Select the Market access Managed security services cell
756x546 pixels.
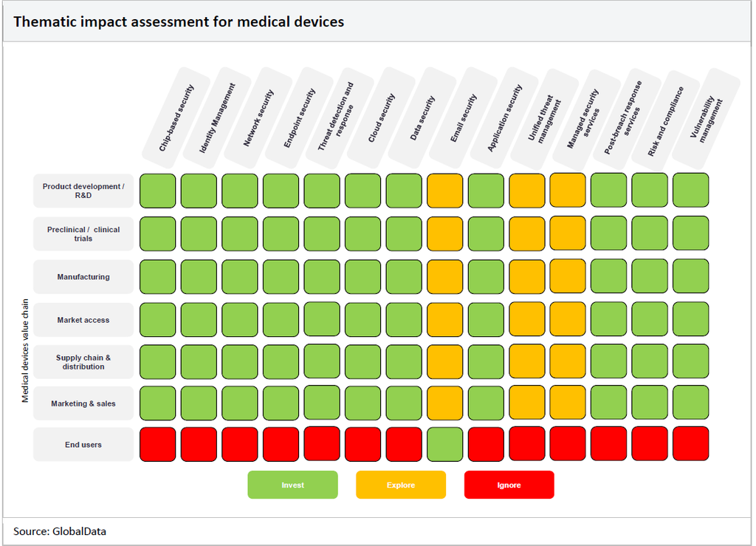(568, 319)
